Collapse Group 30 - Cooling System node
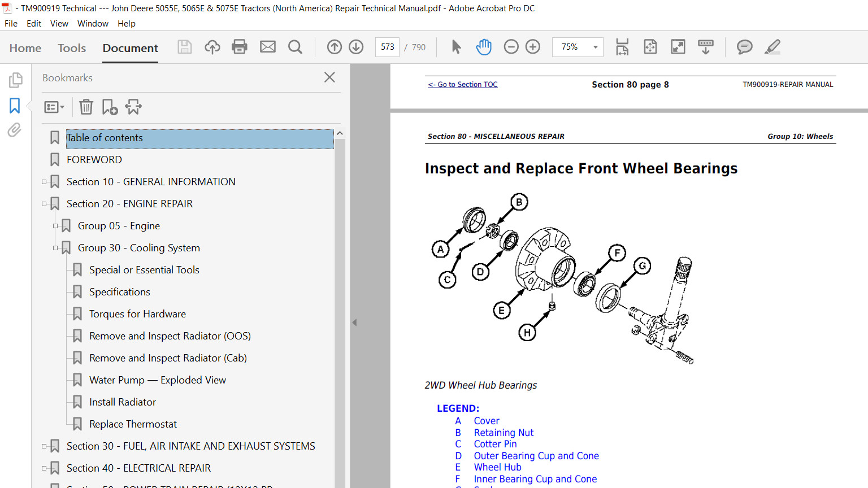 (x=55, y=248)
